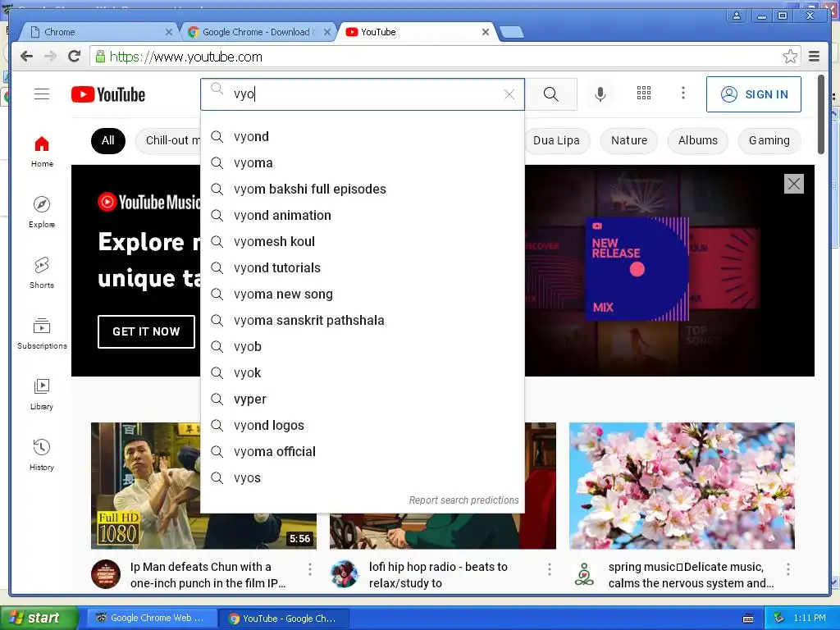This screenshot has height=630, width=840.
Task: Select the "vyoma" suggestion
Action: (x=362, y=163)
